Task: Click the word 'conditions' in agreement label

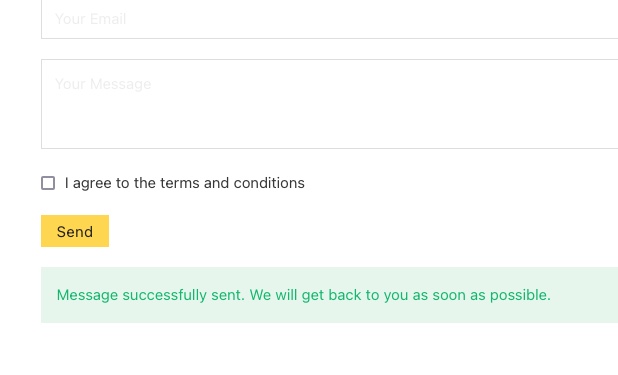Action: (269, 183)
